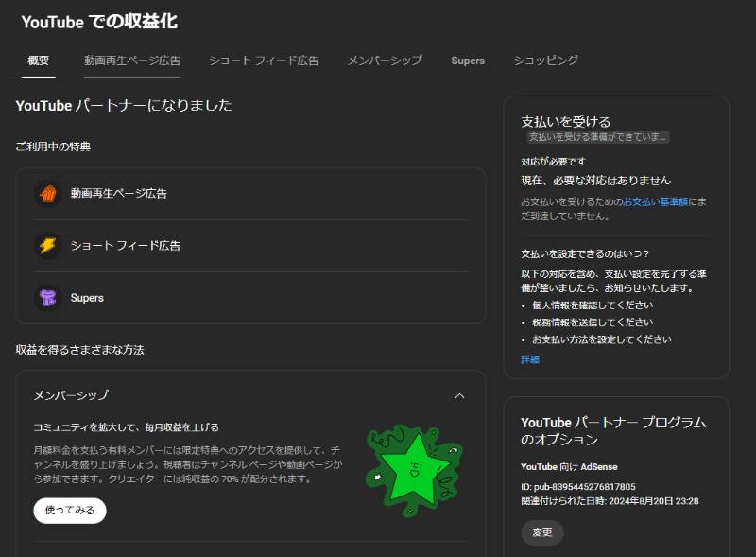Screen dimensions: 756x557
Task: Click the purple Supers icon
Action: tap(48, 298)
